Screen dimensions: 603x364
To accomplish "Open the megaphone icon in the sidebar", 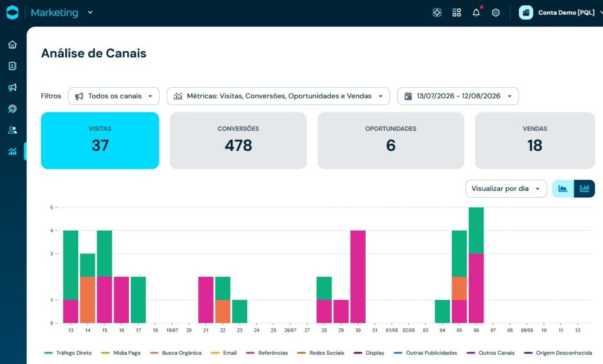I will pyautogui.click(x=12, y=87).
